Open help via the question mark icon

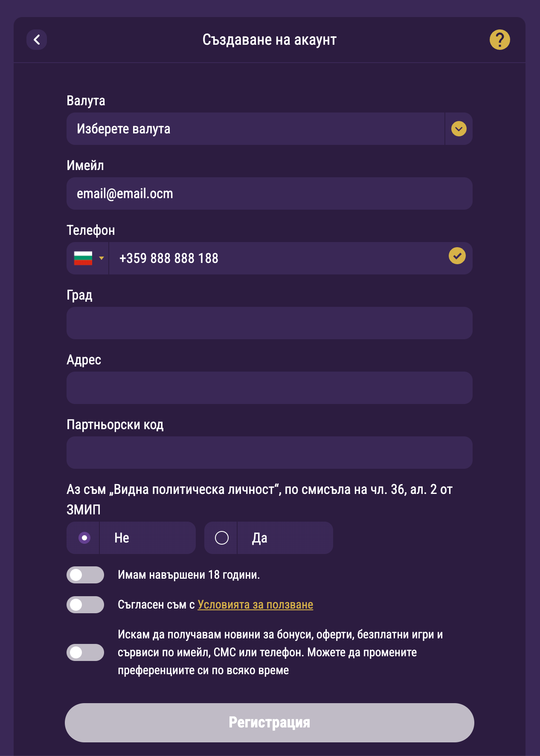(499, 40)
